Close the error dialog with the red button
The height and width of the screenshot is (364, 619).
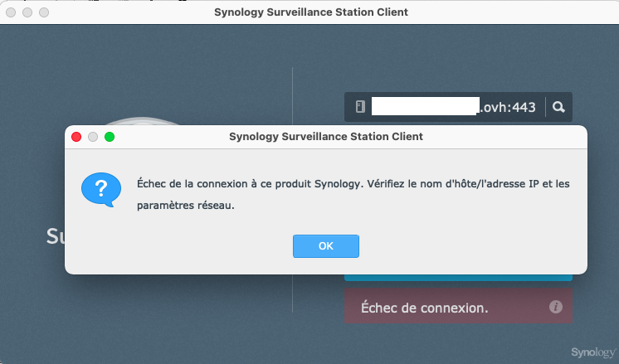pyautogui.click(x=76, y=137)
